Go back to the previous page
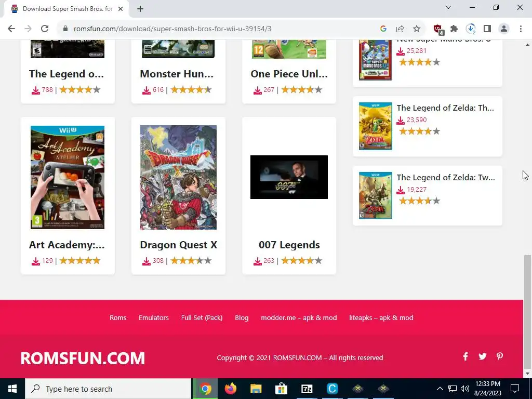 [x=11, y=29]
